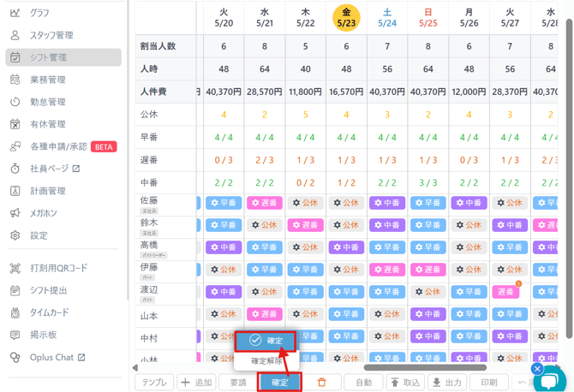The image size is (574, 392).
Task: Click 佐藤's 遅番 shift on 5/21
Action: click(265, 203)
